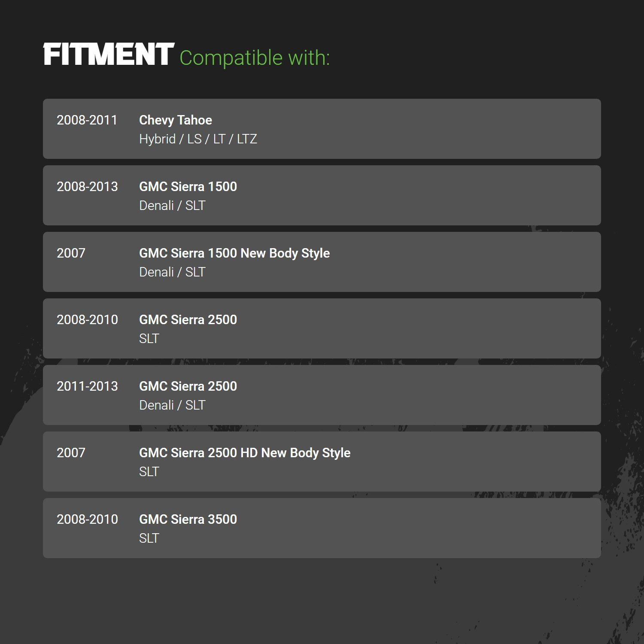Screen dimensions: 644x644
Task: Click the FITMENT heading text
Action: (109, 55)
